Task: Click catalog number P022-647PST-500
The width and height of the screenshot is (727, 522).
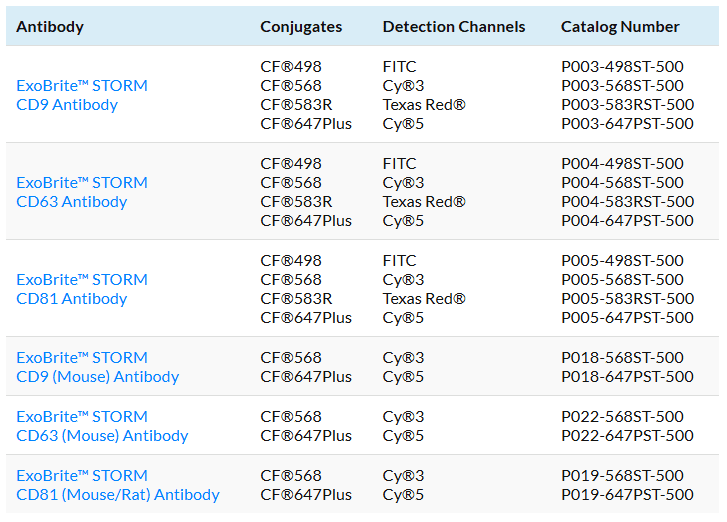Action: click(x=627, y=435)
